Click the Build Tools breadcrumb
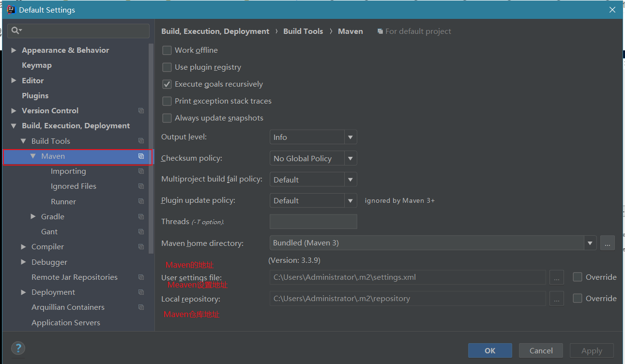The width and height of the screenshot is (625, 364). click(303, 31)
